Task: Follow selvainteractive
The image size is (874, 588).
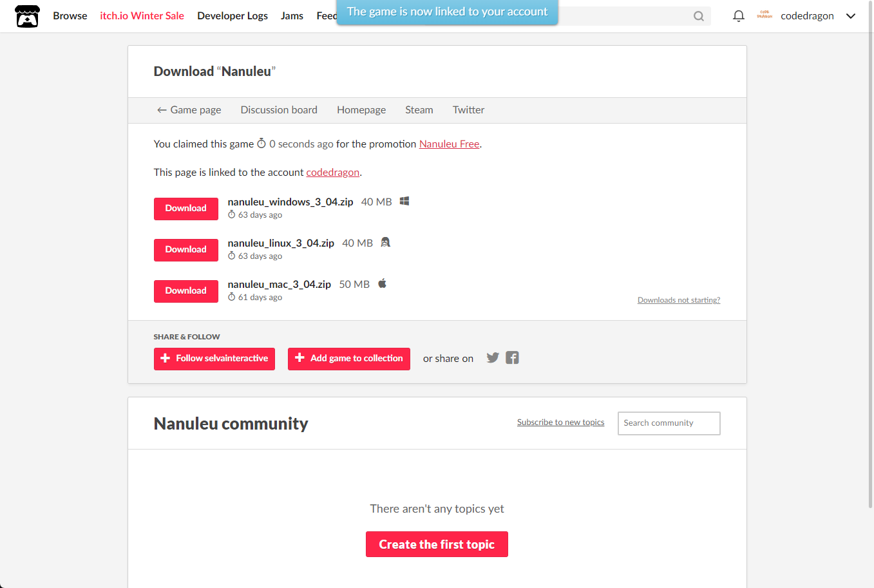Action: 214,359
